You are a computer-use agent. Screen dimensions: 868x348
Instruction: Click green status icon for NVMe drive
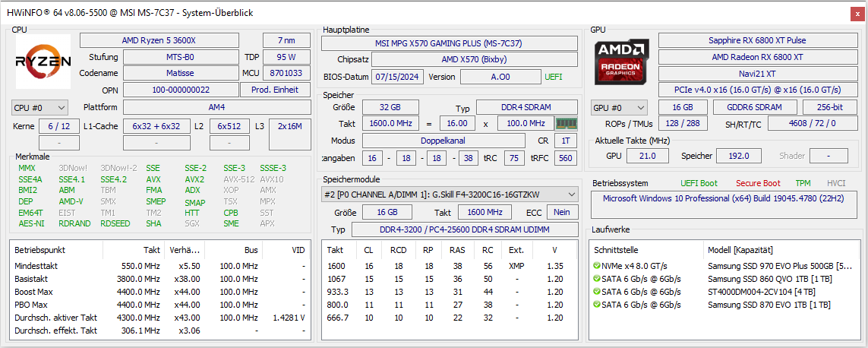click(x=596, y=266)
